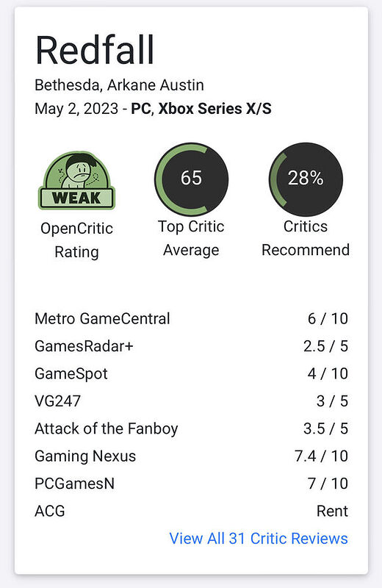Click the WEAK OpenCritic rating badge
This screenshot has width=382, height=588.
76,180
